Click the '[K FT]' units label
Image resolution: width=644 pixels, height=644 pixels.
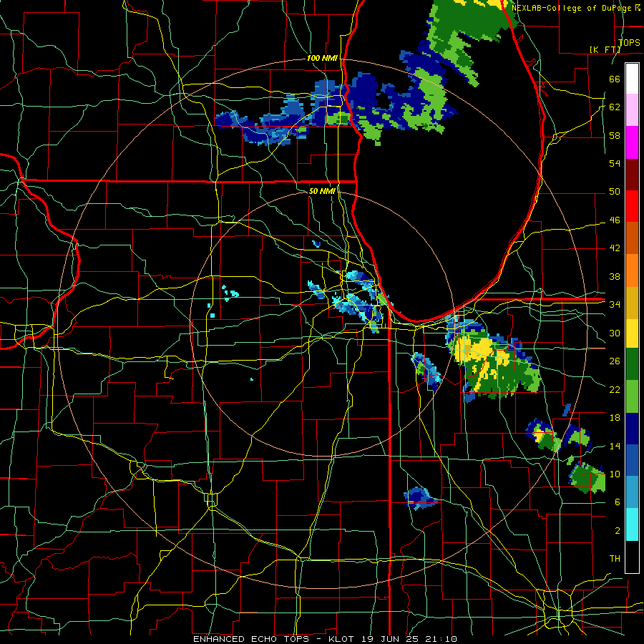[605, 49]
